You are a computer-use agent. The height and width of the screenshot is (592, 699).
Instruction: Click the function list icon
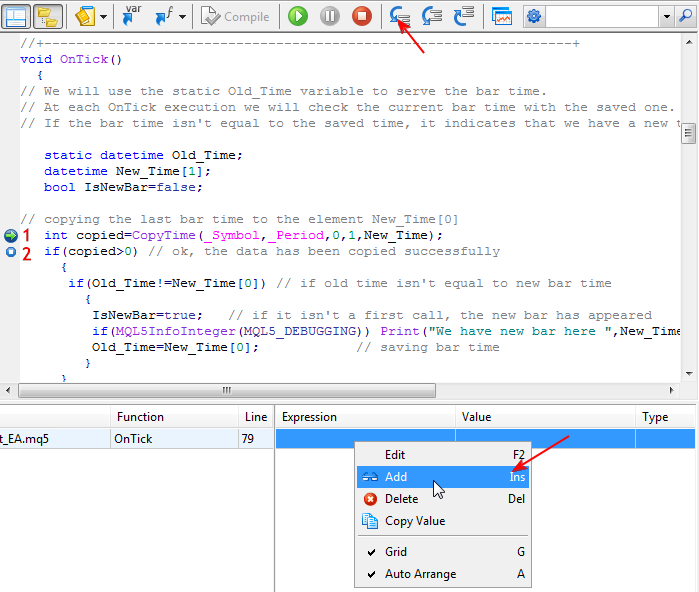(x=164, y=16)
